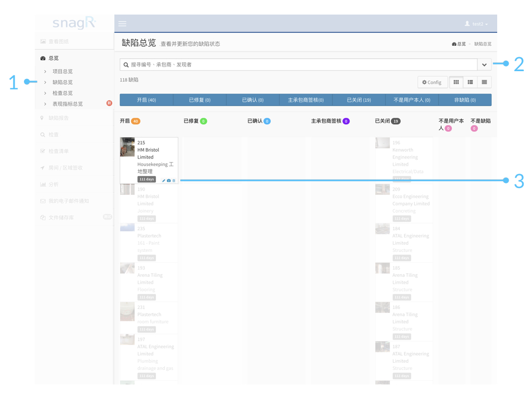Open defect 197 ATAL Engineering Plumbing

pos(149,357)
